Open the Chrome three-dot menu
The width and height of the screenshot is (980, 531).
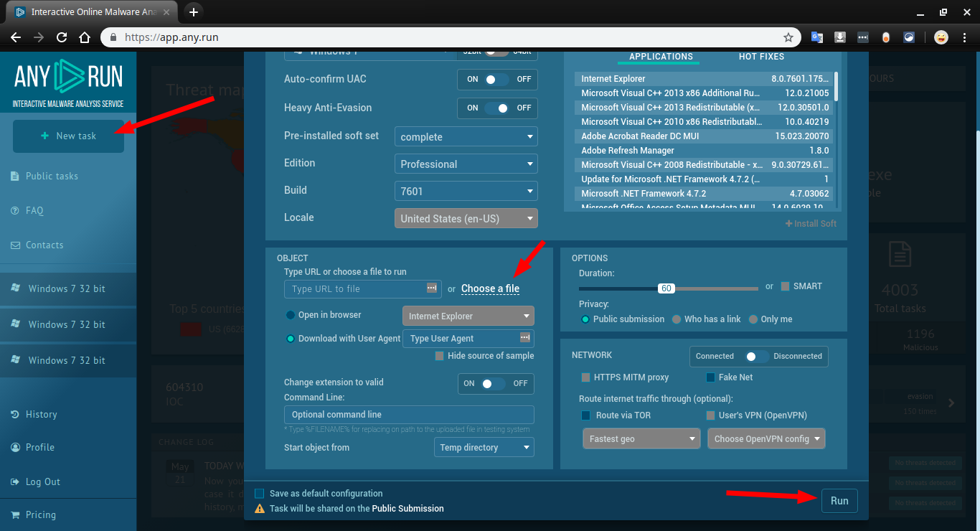click(964, 37)
